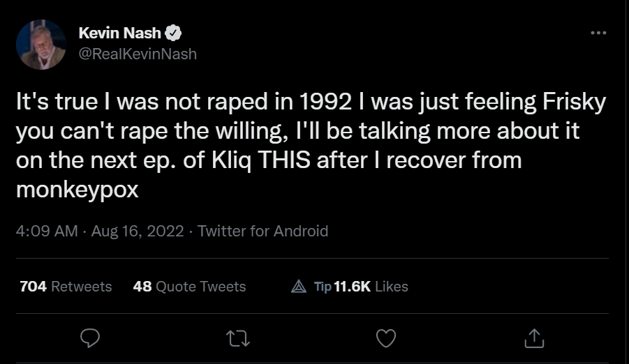Click the Aug 16, 2022 date

(x=136, y=231)
